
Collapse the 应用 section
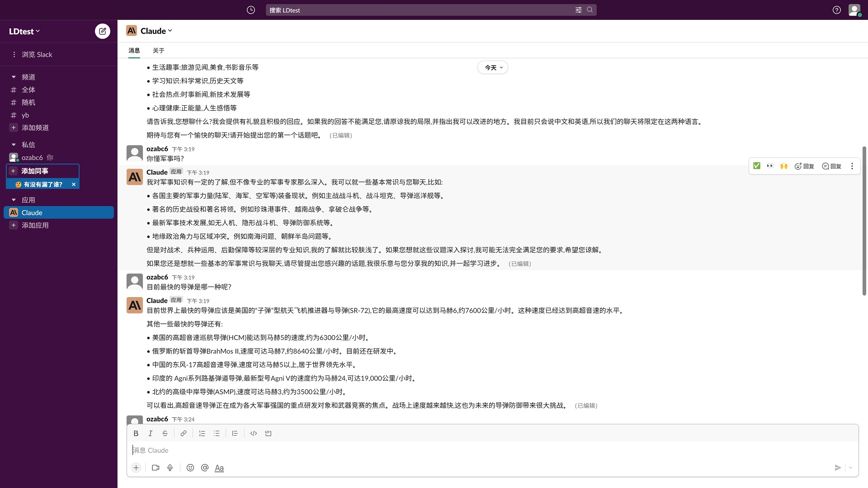[x=14, y=200]
